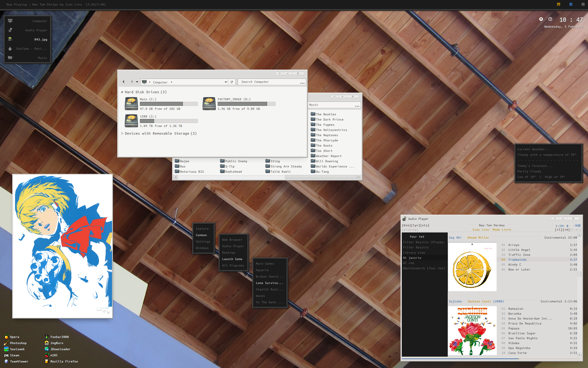Launch ImgBurn from desktop shortcuts
Image resolution: width=588 pixels, height=368 pixels.
click(x=54, y=343)
